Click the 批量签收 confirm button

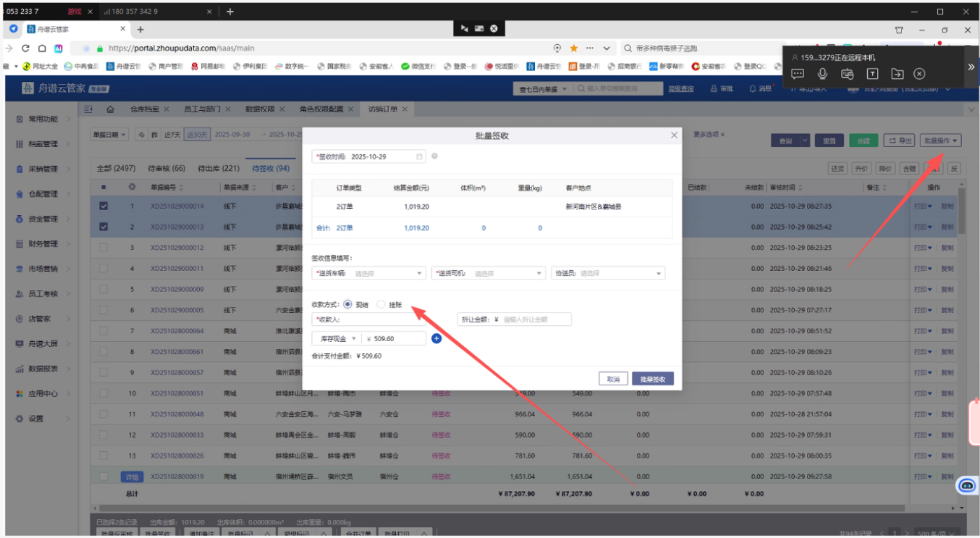[652, 379]
